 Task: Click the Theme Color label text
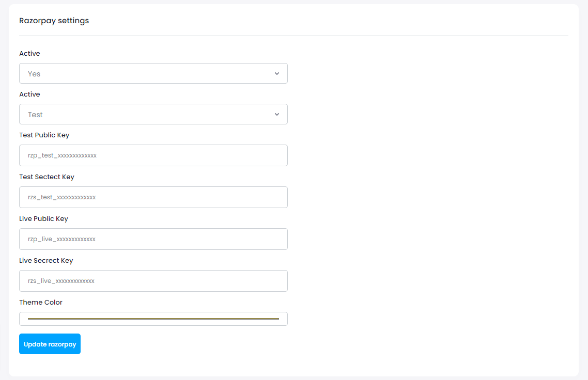pos(41,303)
